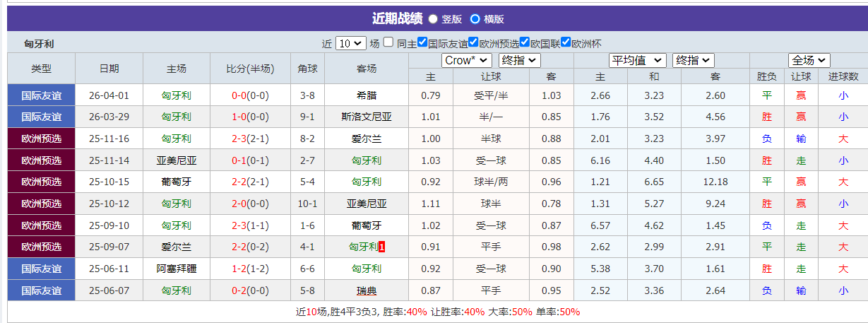
Task: Click the 欧洲预选 type cell for 25-10-12
Action: [41, 204]
